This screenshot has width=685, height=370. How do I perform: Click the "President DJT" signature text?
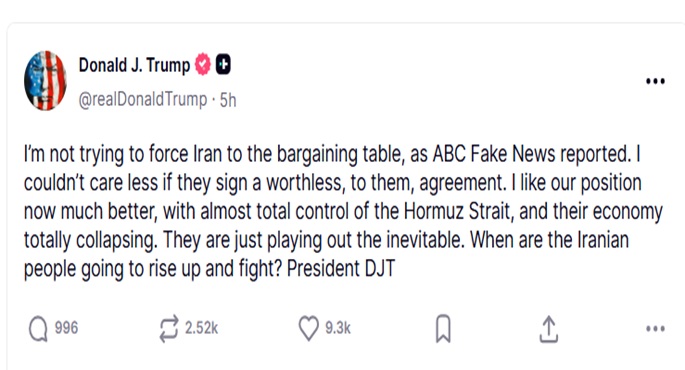(x=341, y=269)
